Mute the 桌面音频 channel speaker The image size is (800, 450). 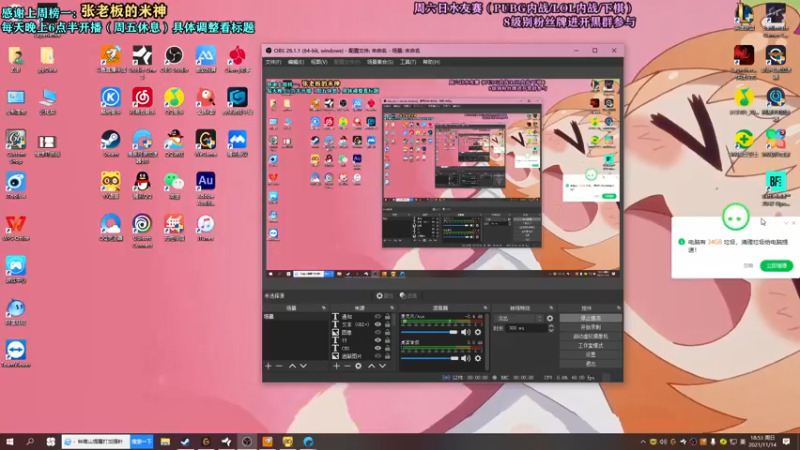[x=465, y=358]
